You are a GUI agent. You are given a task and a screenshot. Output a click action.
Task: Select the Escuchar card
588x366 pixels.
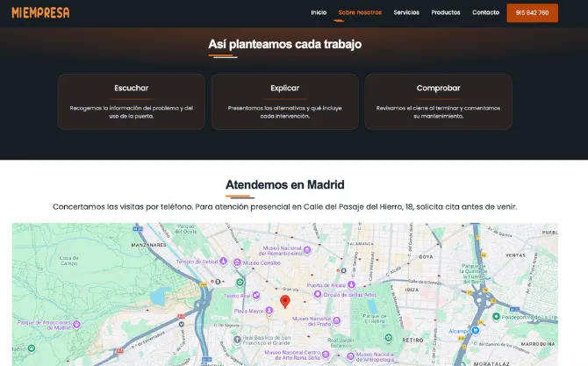(x=132, y=102)
